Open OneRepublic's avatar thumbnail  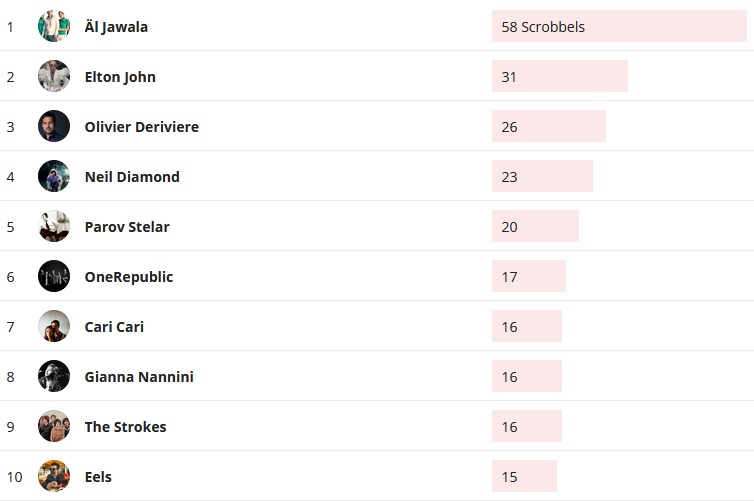(54, 276)
